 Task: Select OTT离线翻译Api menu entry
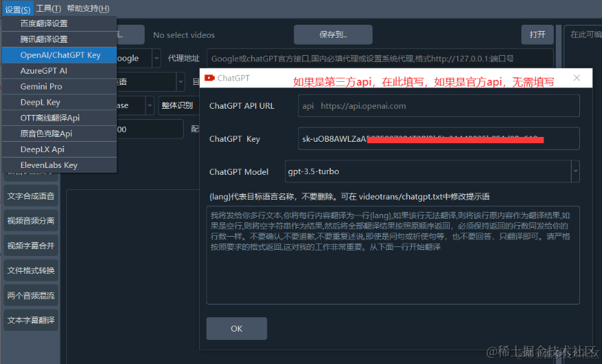[x=59, y=118]
